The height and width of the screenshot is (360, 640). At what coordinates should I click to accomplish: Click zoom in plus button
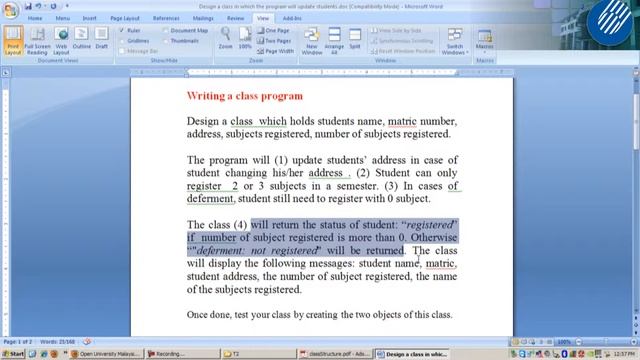(x=634, y=342)
